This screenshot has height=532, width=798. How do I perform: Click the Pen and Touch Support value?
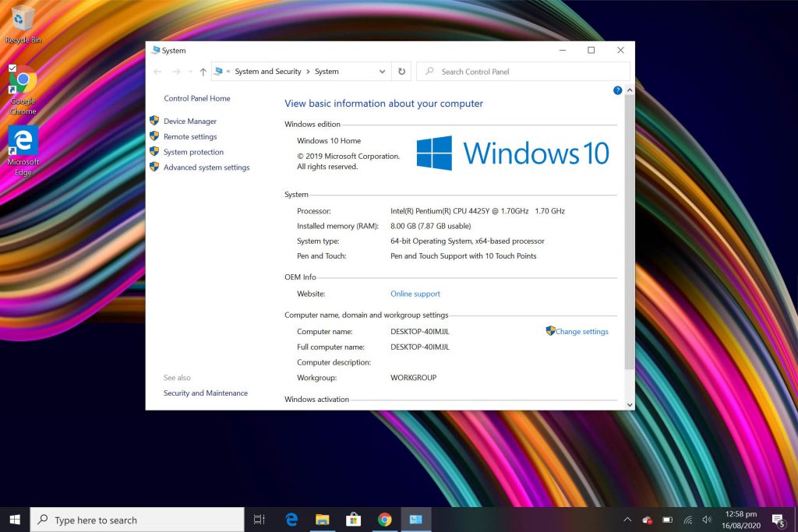pos(463,256)
